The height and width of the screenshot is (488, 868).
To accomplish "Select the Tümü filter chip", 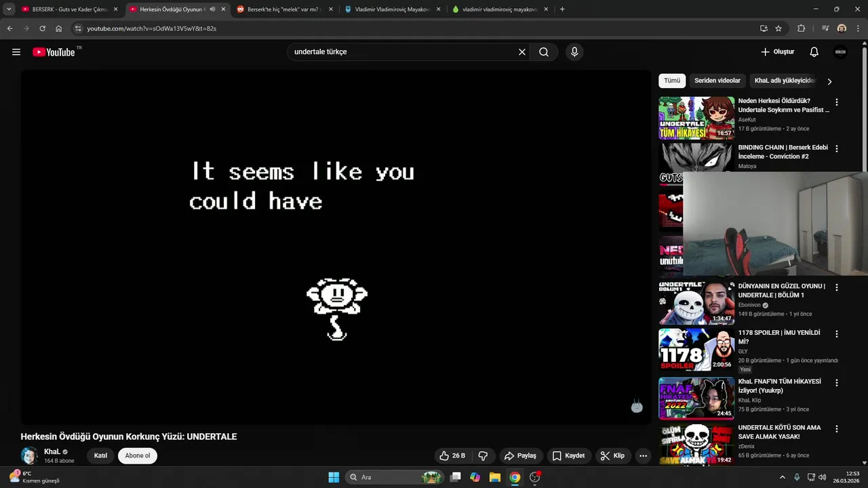I will (672, 81).
